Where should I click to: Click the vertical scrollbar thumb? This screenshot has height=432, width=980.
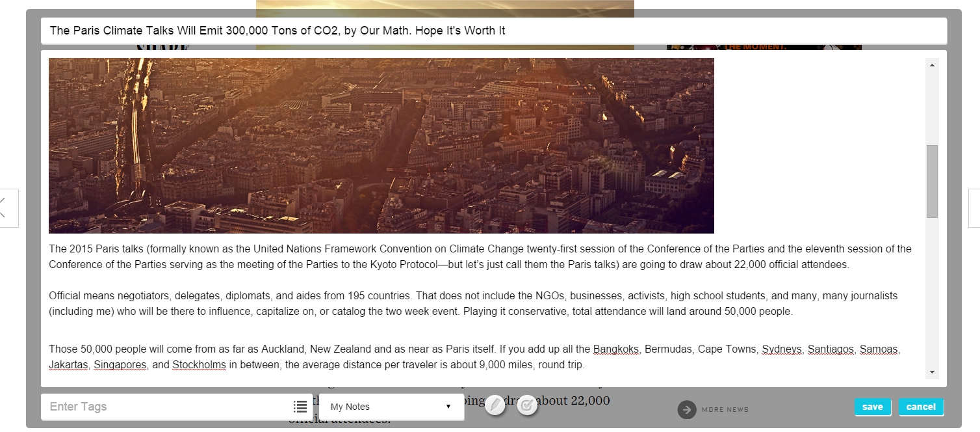tap(933, 181)
